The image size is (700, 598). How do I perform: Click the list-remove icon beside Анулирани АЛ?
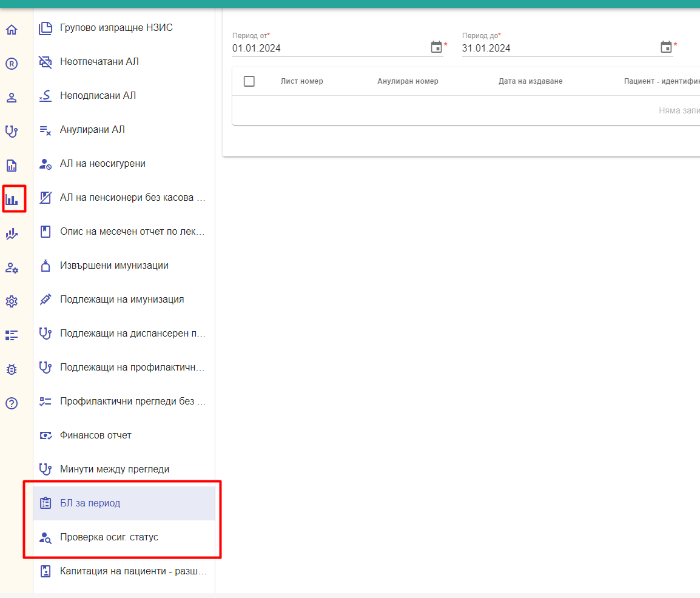(x=45, y=130)
